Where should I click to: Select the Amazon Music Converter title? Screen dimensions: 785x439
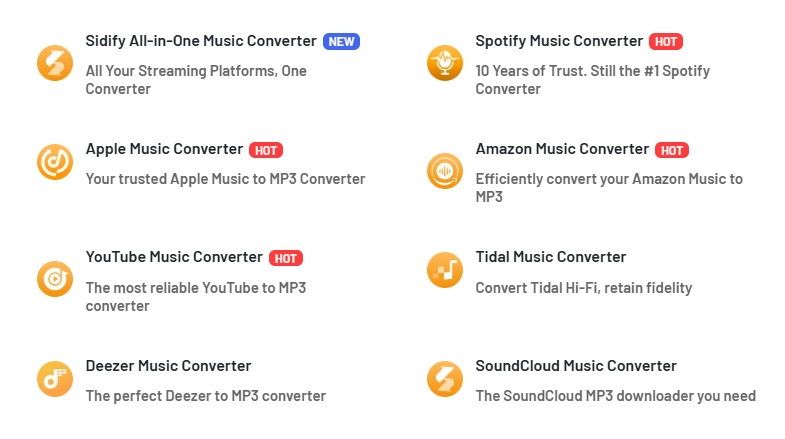(562, 149)
